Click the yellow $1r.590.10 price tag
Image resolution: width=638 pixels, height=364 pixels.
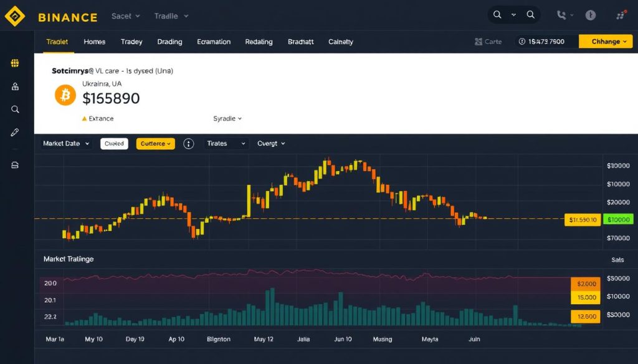583,220
